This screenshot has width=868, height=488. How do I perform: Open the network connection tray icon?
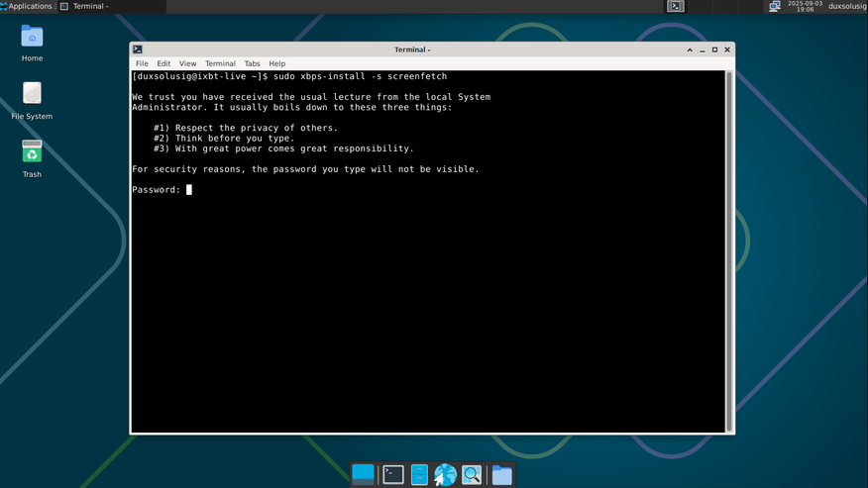(x=775, y=6)
